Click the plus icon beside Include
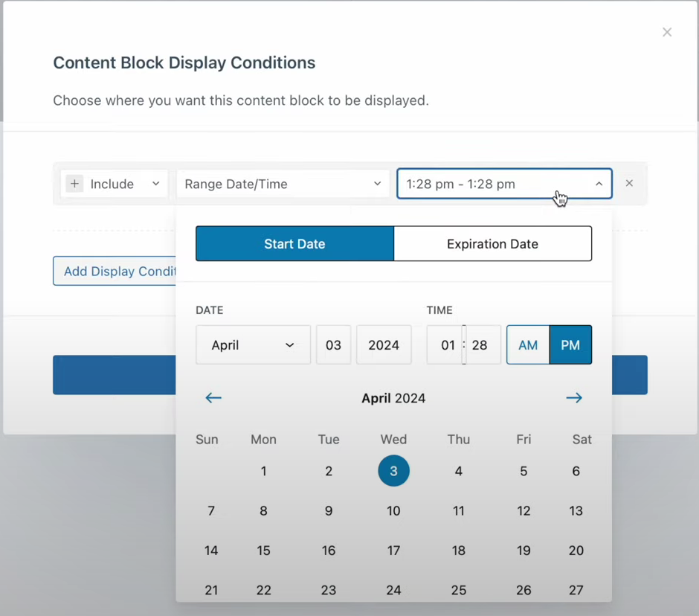699x616 pixels. pos(74,184)
